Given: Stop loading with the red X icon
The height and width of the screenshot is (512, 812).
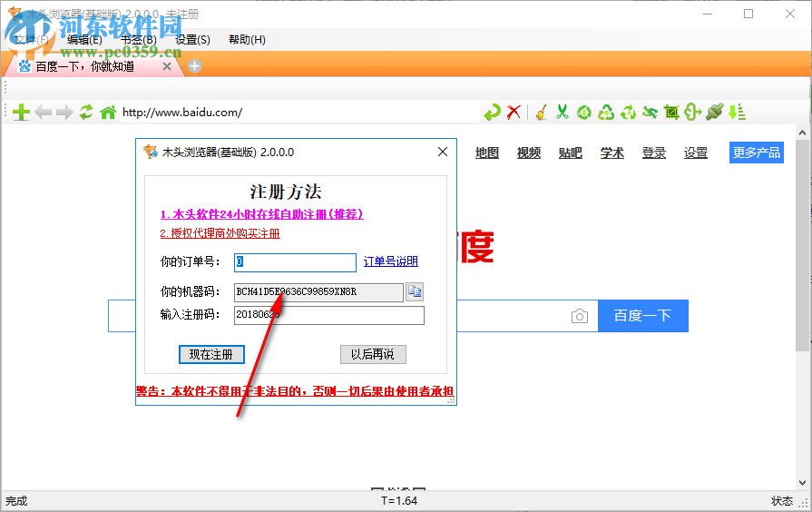Looking at the screenshot, I should click(x=514, y=112).
